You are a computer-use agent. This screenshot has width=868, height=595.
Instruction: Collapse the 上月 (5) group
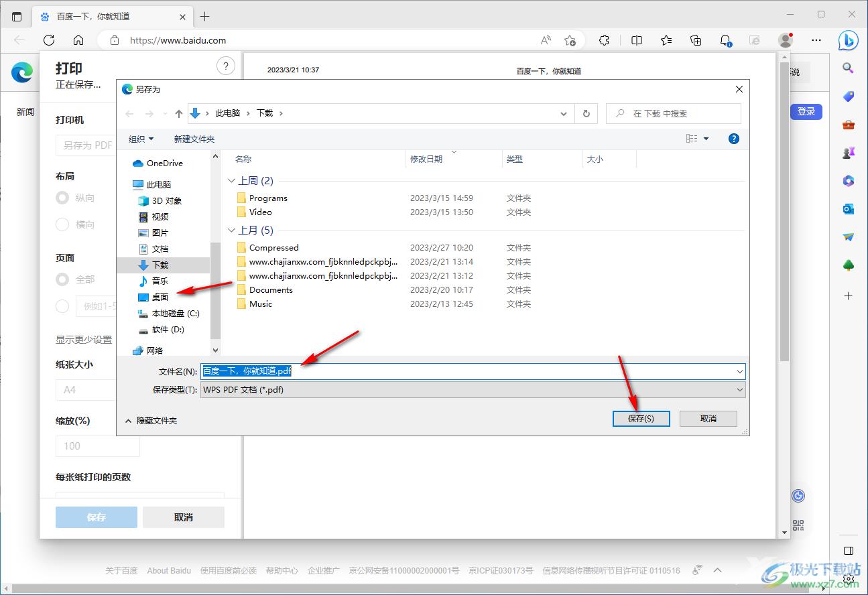(x=231, y=230)
